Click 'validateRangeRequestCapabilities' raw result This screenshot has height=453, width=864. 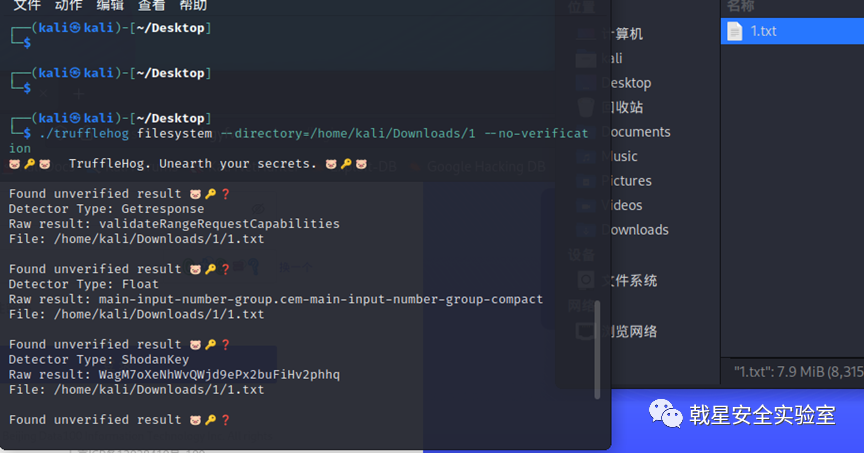[219, 224]
